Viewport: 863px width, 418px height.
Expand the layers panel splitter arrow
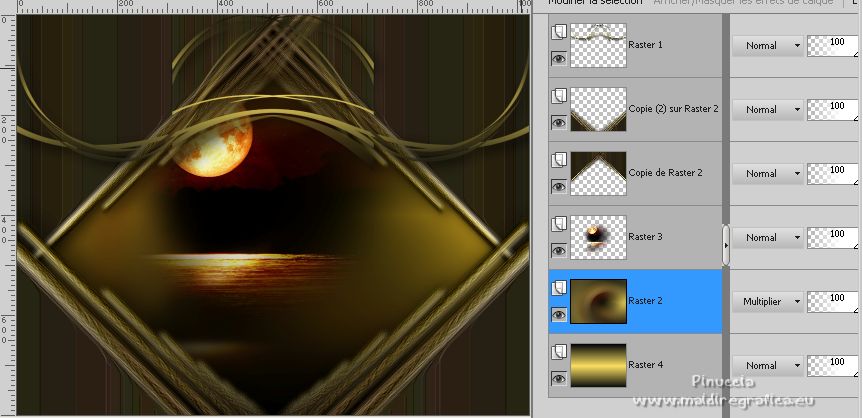coord(726,246)
